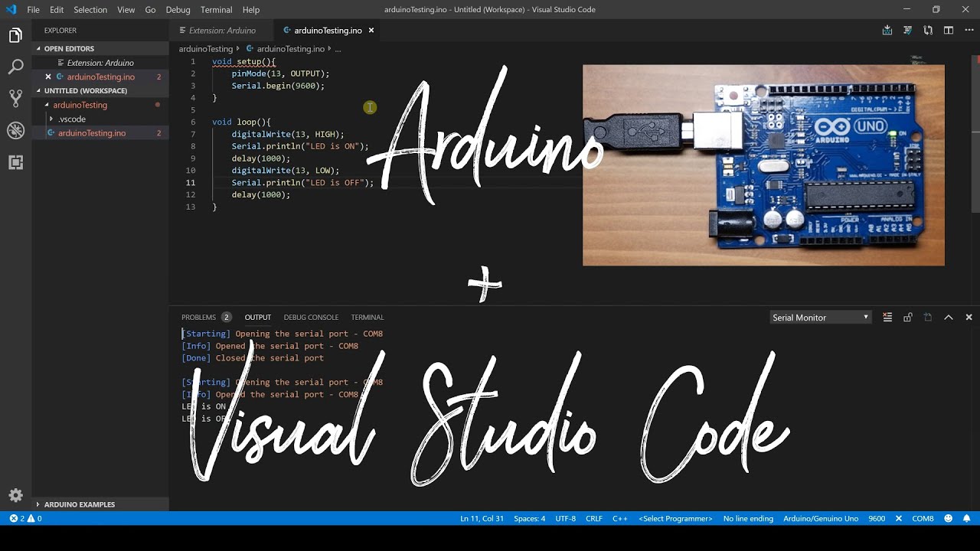Open the Selection menu
The height and width of the screenshot is (551, 980).
(90, 9)
